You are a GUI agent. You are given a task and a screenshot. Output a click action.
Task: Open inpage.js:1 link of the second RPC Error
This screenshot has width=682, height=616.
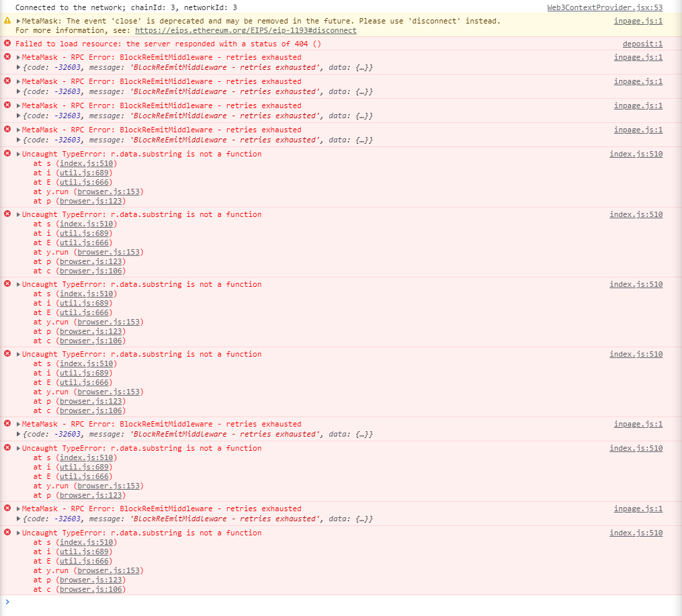[x=638, y=82]
